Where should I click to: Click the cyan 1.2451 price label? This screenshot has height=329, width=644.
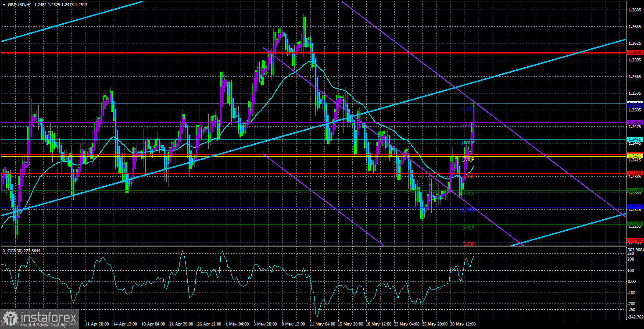[635, 139]
